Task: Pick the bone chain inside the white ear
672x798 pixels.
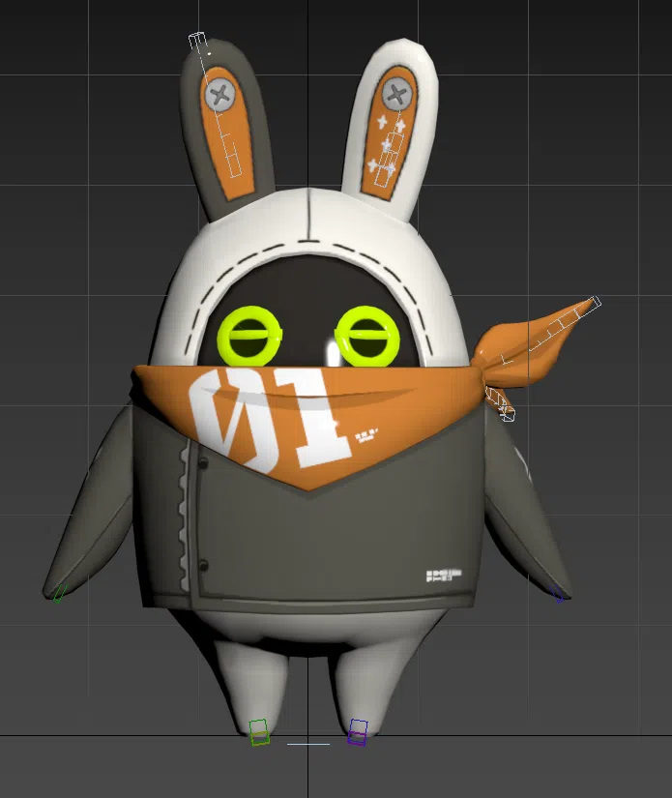Action: pyautogui.click(x=391, y=148)
